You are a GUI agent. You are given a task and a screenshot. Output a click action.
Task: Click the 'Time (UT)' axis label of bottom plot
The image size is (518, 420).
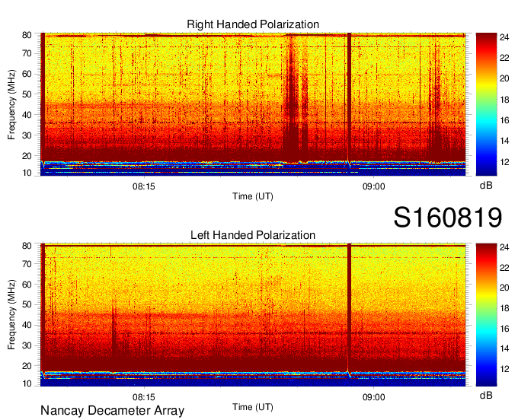point(253,407)
